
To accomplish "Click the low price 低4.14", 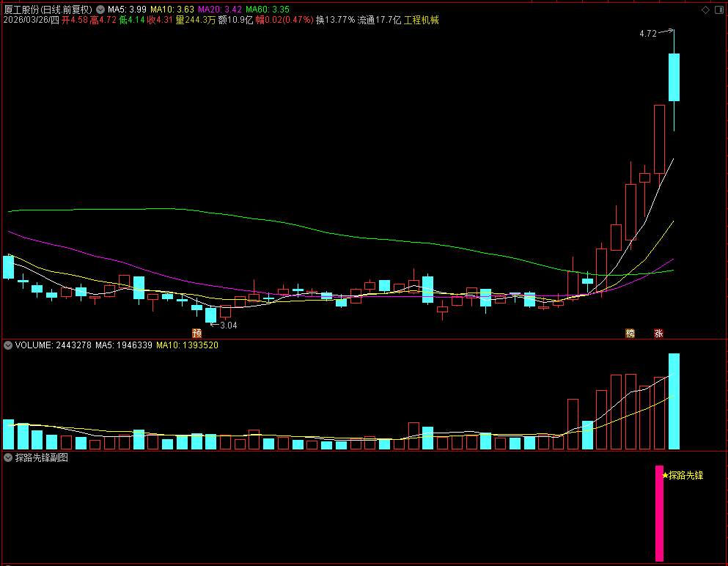I will coord(132,20).
